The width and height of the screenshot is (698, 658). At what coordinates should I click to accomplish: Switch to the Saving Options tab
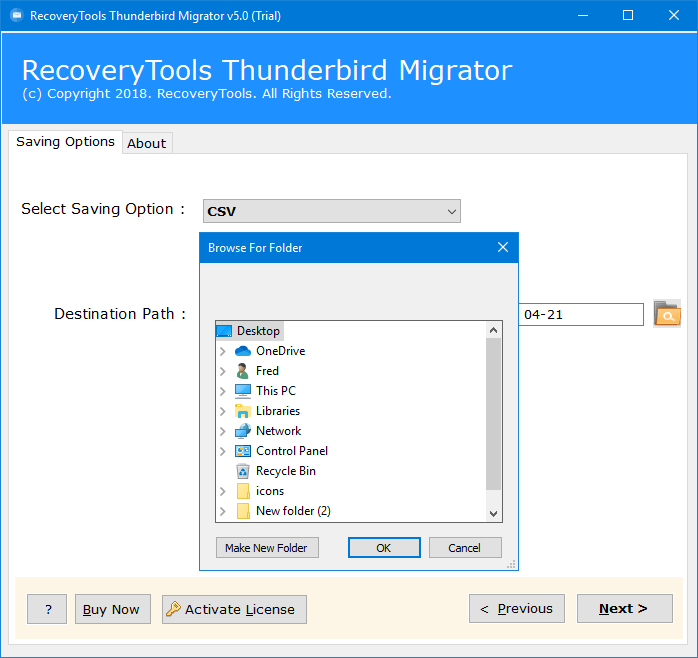point(65,142)
